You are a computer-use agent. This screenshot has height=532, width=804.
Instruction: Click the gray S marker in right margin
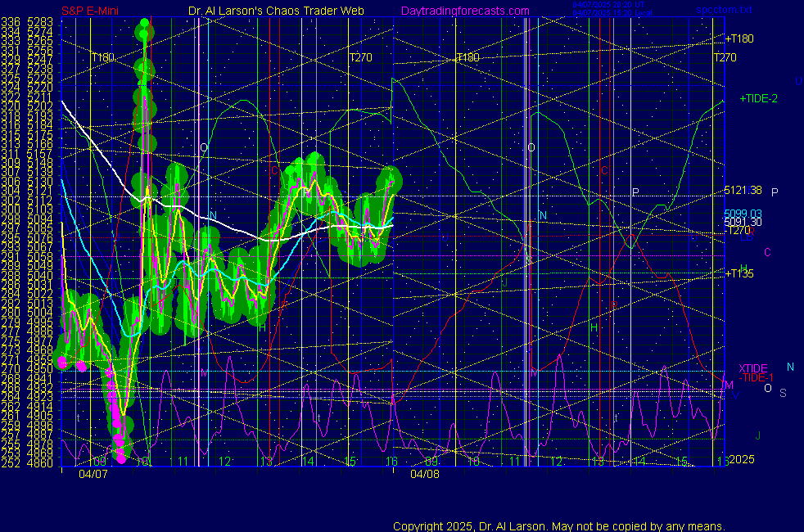tap(783, 393)
